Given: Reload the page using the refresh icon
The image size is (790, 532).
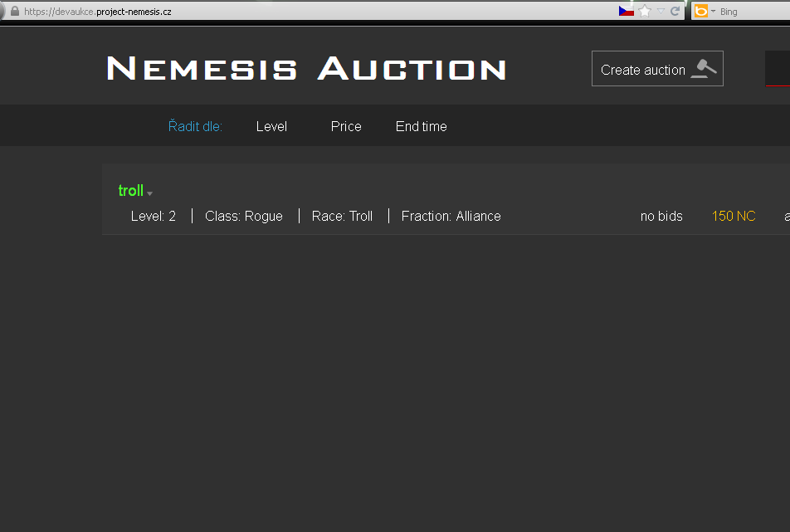Looking at the screenshot, I should point(675,11).
